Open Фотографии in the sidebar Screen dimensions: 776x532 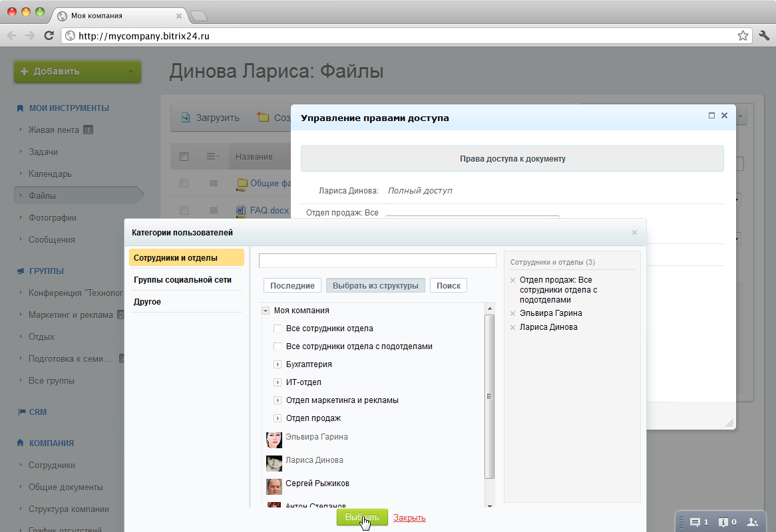coord(53,217)
